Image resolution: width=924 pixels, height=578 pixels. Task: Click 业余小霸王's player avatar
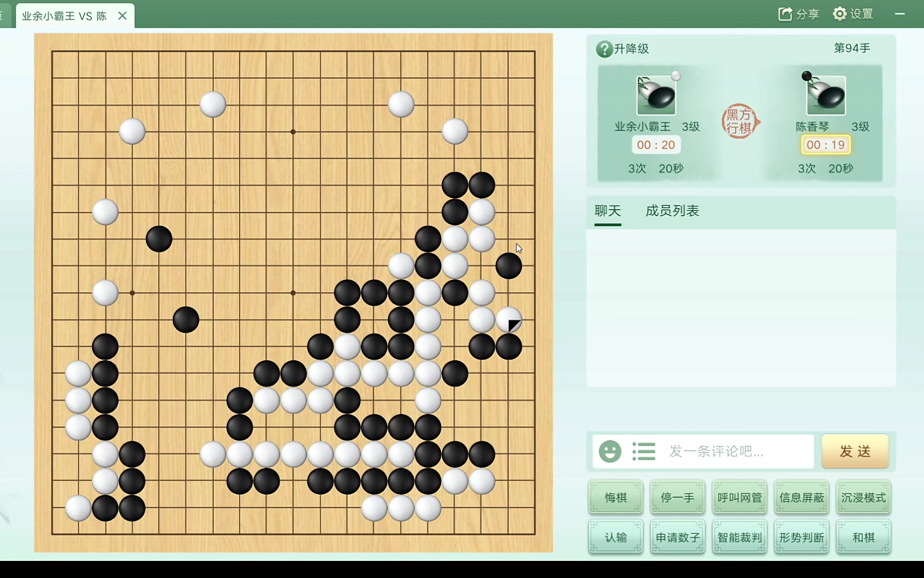pos(656,95)
